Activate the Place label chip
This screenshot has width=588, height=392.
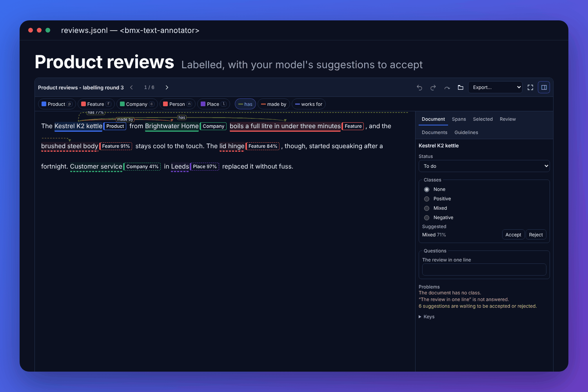(214, 104)
